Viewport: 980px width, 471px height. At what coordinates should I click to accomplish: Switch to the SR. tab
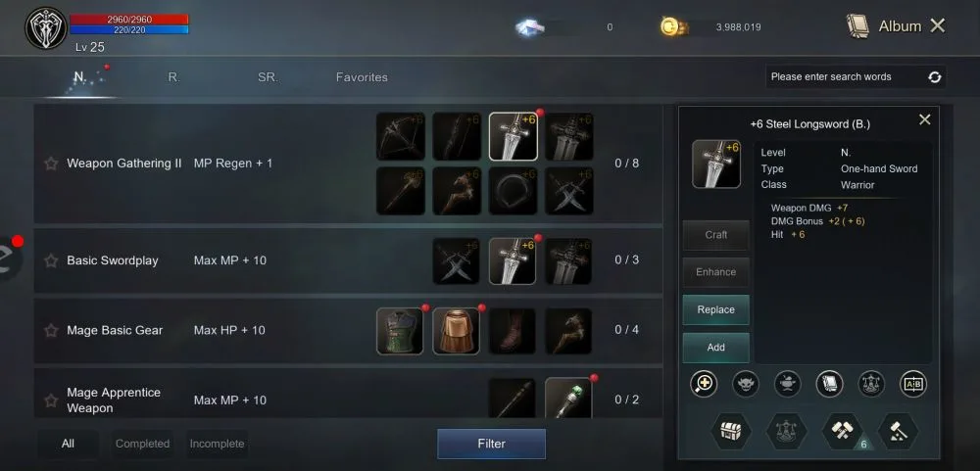pos(269,77)
